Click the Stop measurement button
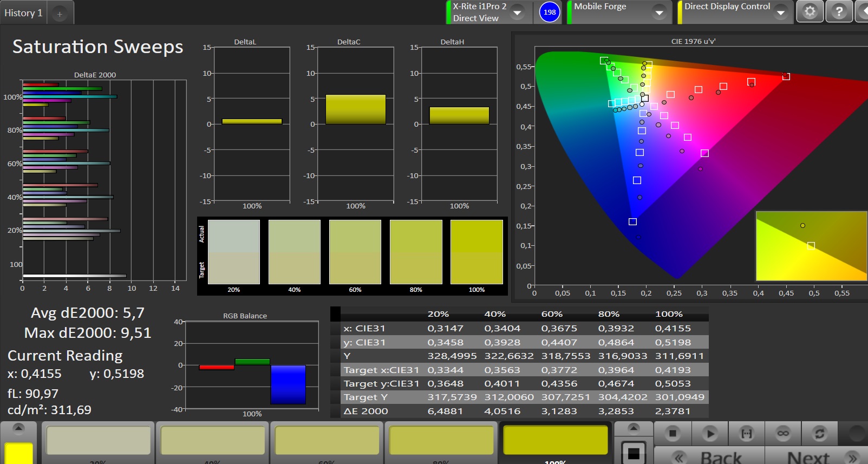Image resolution: width=868 pixels, height=464 pixels. [673, 434]
